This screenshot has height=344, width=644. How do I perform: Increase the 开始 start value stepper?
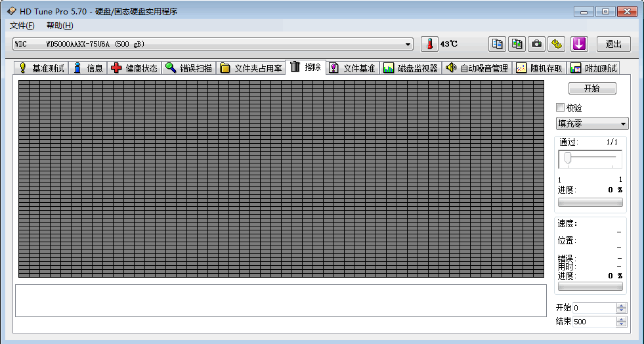621,305
